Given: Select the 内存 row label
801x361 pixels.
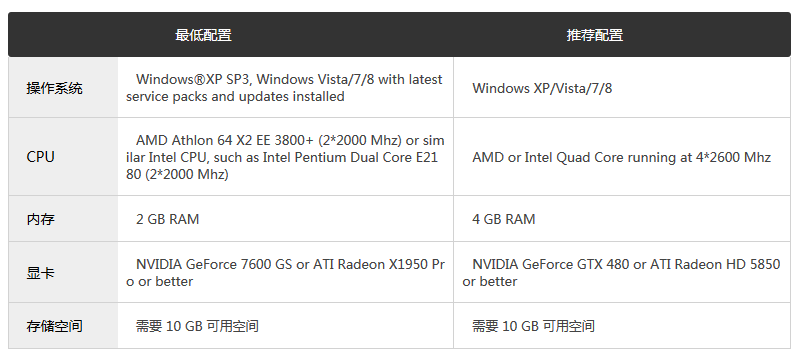Looking at the screenshot, I should tap(40, 219).
